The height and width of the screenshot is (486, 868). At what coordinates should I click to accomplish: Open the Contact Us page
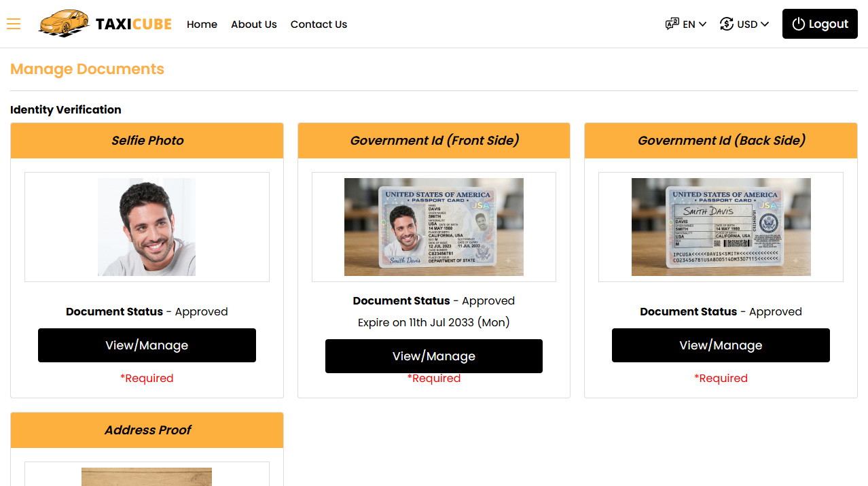[319, 24]
